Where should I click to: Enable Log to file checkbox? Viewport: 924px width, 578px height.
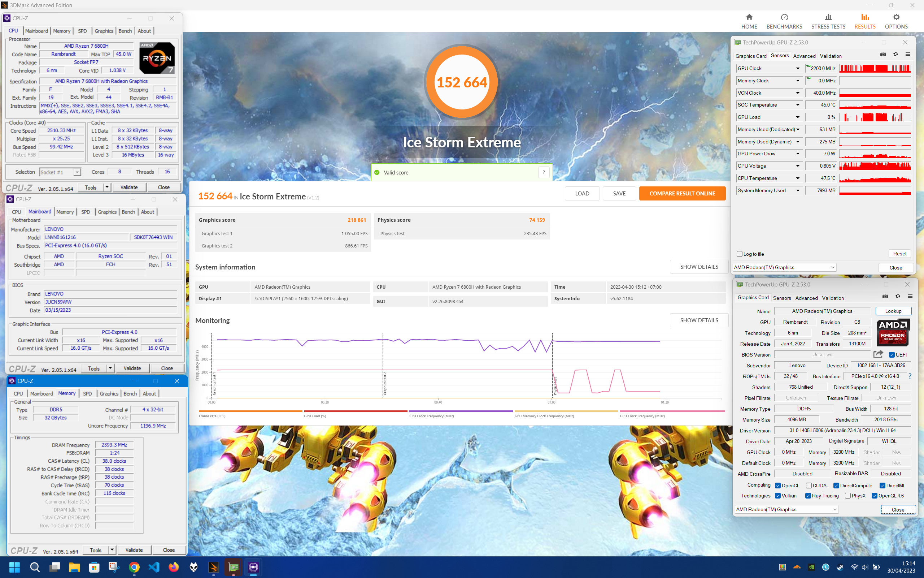tap(740, 254)
